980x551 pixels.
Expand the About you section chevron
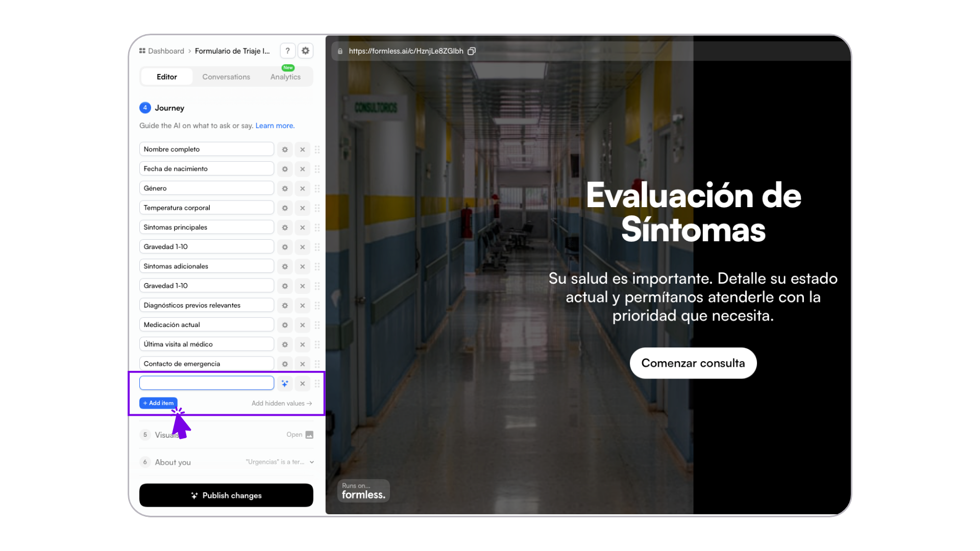point(312,462)
